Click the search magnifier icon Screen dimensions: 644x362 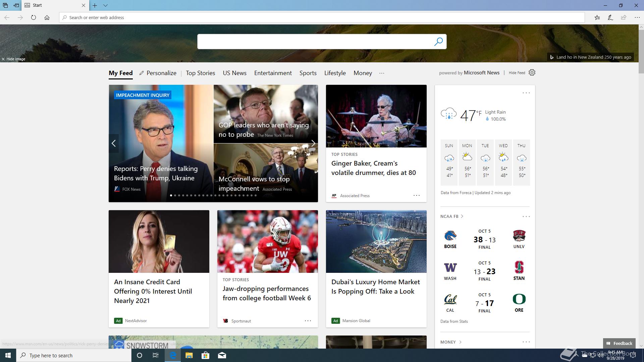pos(438,42)
